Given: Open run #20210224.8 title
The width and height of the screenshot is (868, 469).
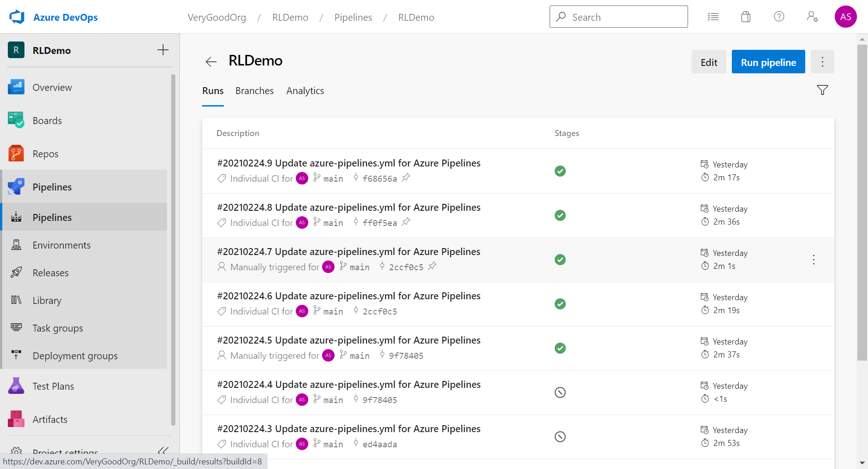Looking at the screenshot, I should click(348, 207).
